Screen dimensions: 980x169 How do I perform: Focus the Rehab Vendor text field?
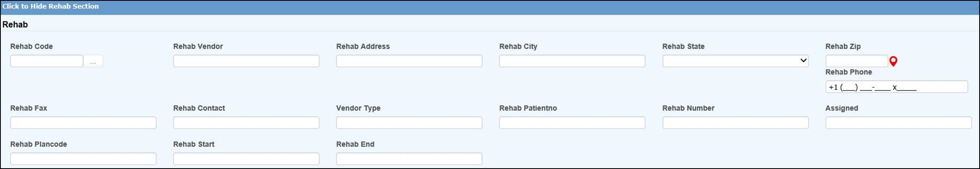[246, 61]
